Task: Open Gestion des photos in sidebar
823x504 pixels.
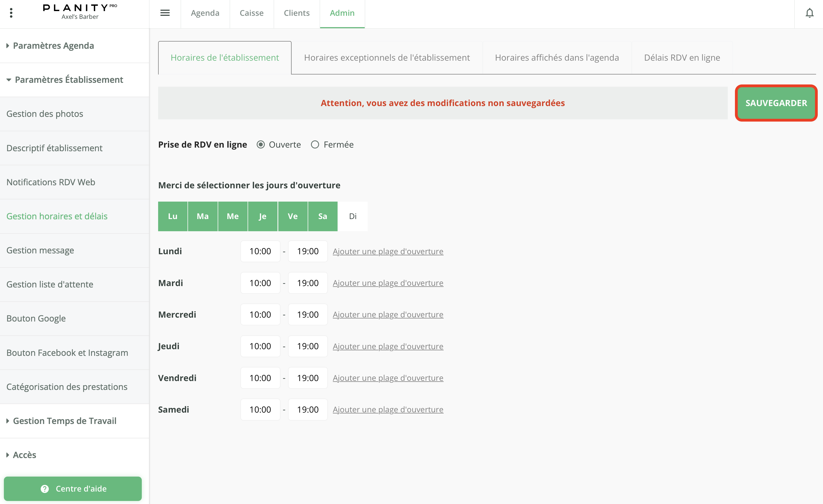Action: pyautogui.click(x=45, y=114)
